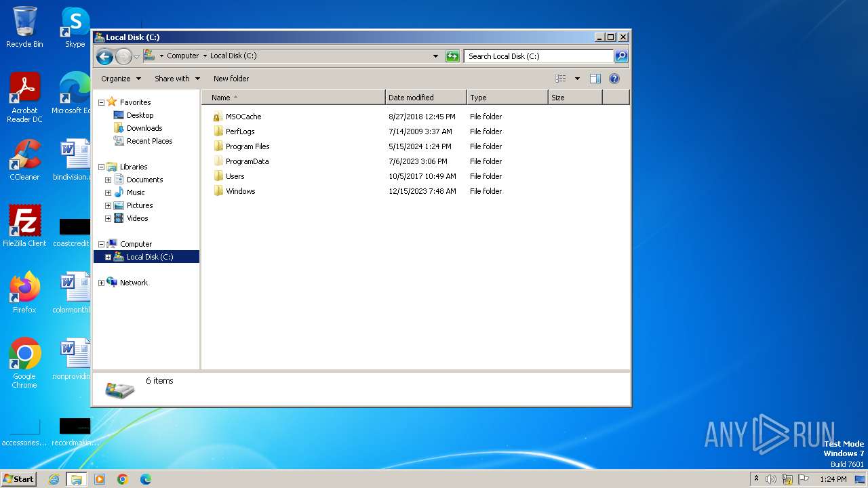
Task: Open recent pages dropdown beside Forward button
Action: (x=136, y=56)
